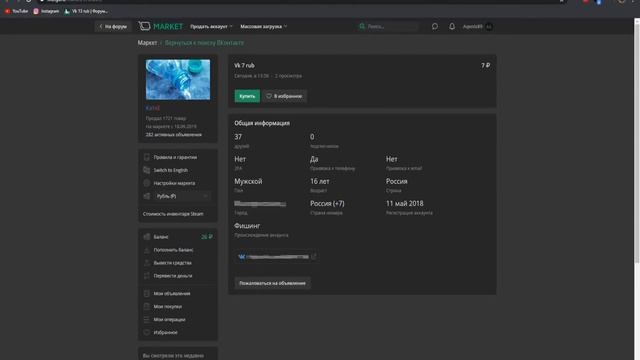The image size is (640, 360).
Task: Click the search magnifier icon
Action: [x=362, y=26]
